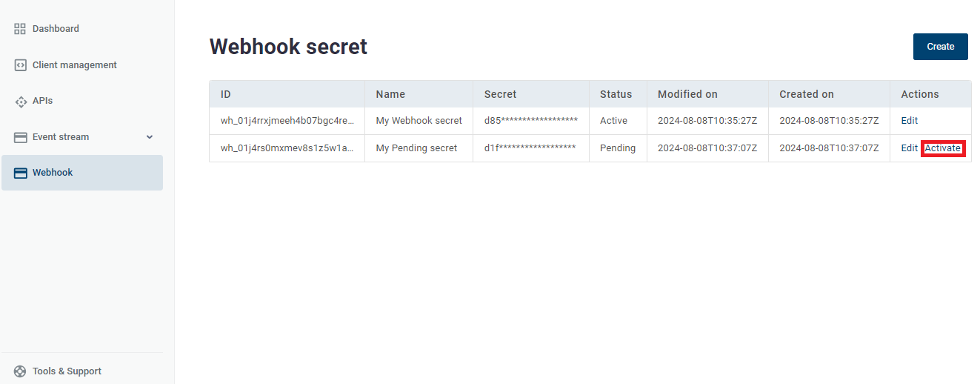Click the Client management code icon
Viewport: 980px width, 384px height.
20,65
